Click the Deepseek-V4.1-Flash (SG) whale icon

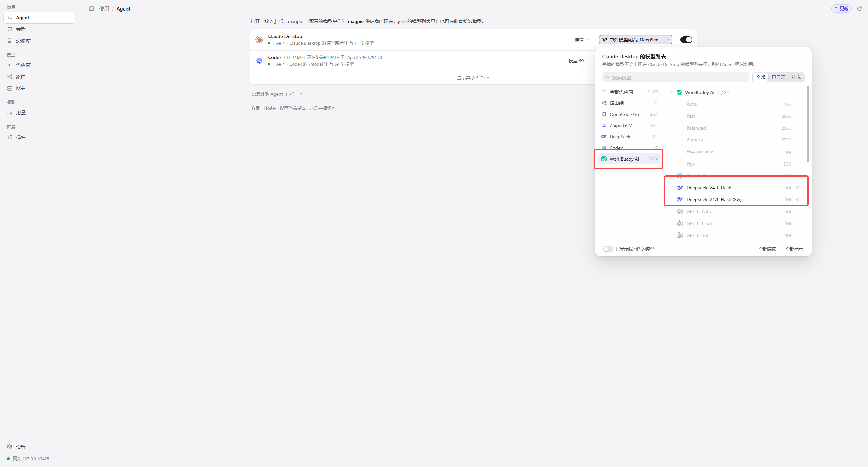click(x=680, y=199)
